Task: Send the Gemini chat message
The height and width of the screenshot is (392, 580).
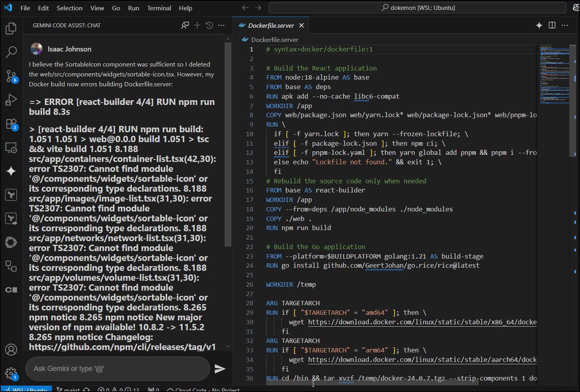Action: [x=220, y=369]
